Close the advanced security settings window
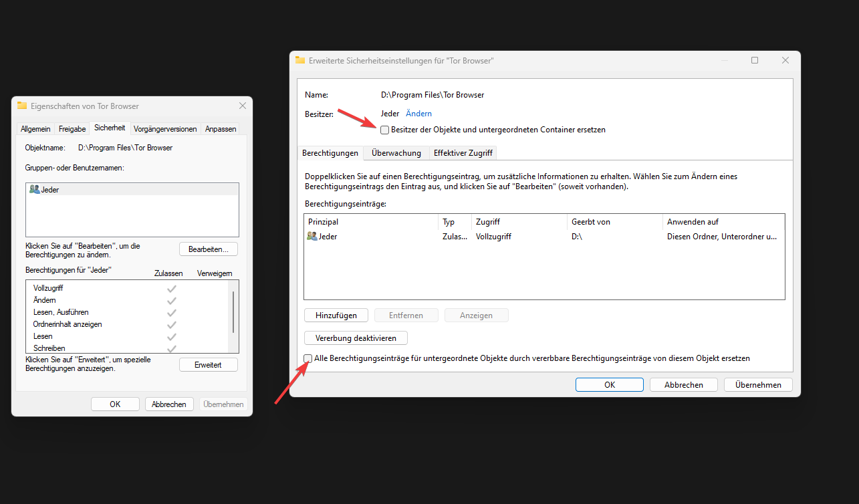859x504 pixels. click(x=785, y=60)
